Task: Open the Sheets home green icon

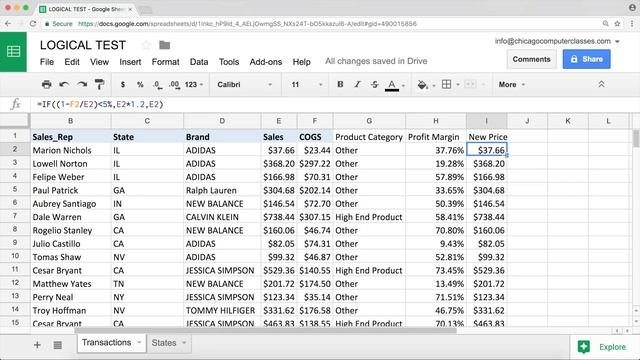Action: pyautogui.click(x=13, y=52)
